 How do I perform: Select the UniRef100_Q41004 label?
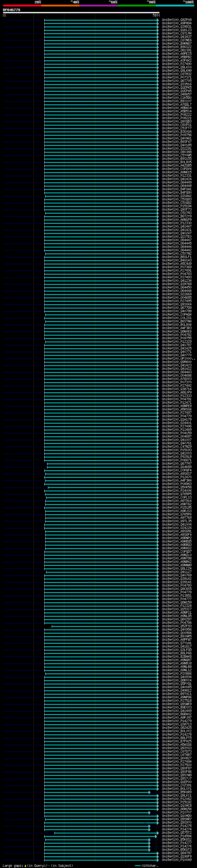176,524
